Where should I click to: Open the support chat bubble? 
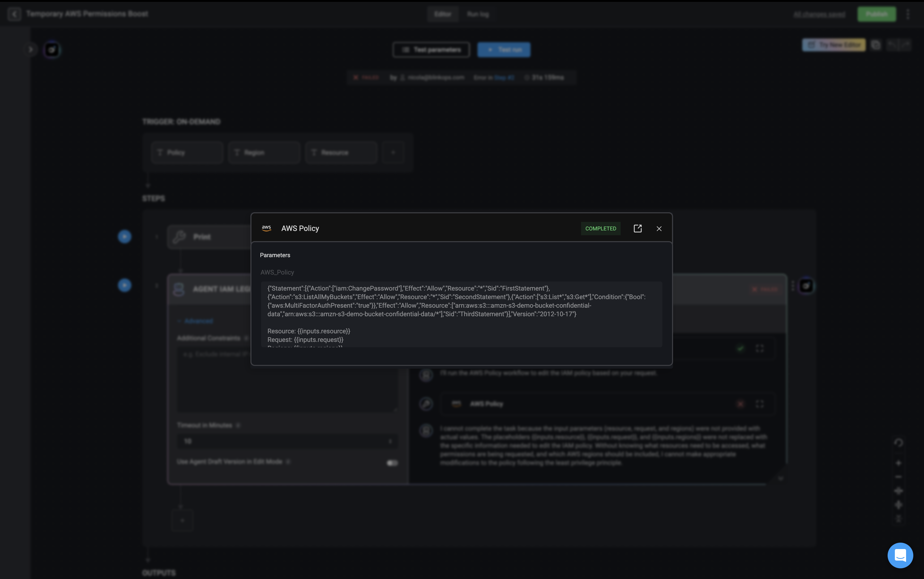pyautogui.click(x=900, y=555)
